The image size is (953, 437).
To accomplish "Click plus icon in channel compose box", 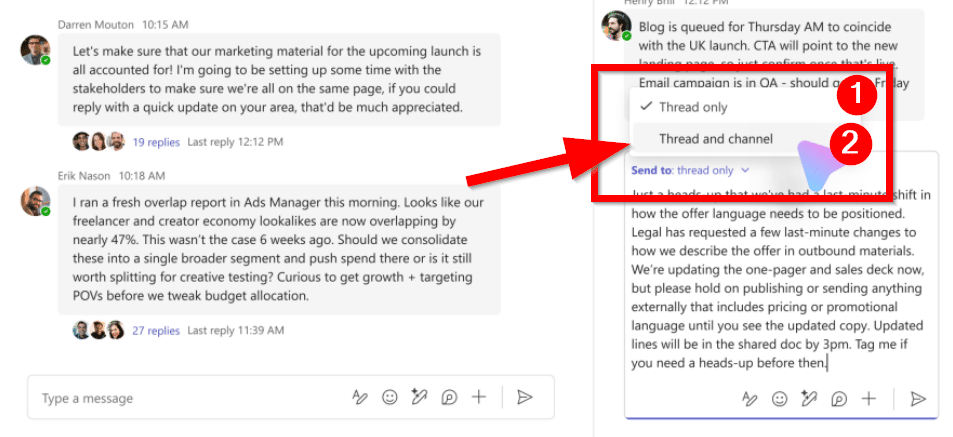I will click(479, 398).
